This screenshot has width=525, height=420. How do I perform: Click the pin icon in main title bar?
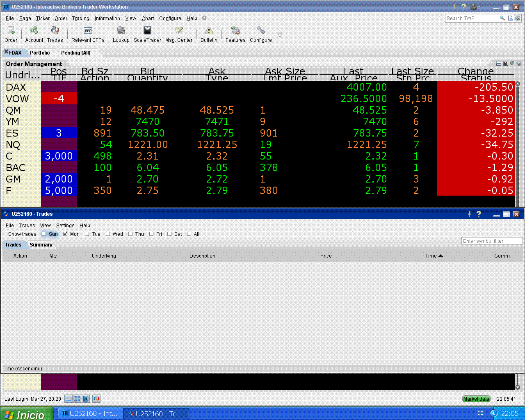(454, 7)
